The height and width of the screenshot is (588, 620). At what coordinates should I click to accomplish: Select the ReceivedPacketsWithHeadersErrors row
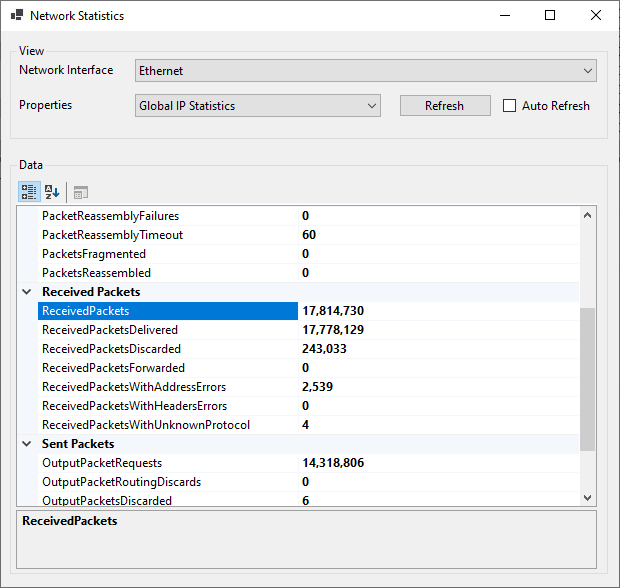[x=308, y=406]
